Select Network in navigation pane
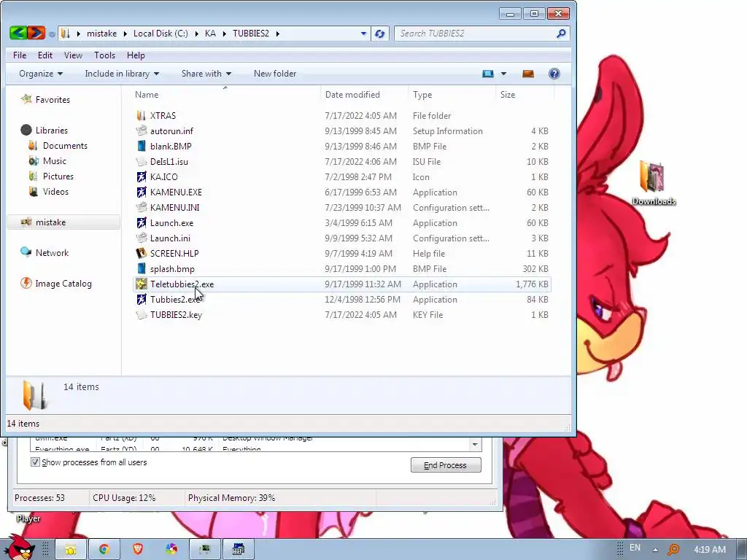This screenshot has height=560, width=747. coord(52,253)
